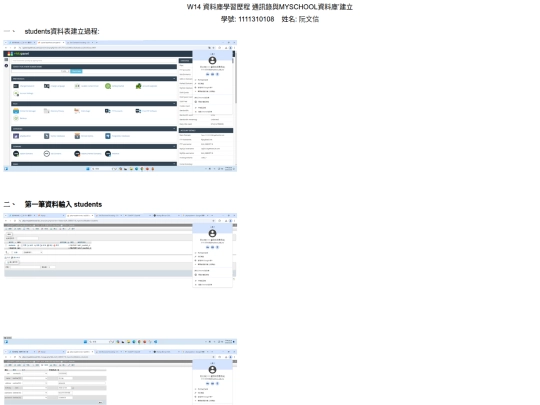
Task: Collapse the Databases section header arrow
Action: [x=174, y=128]
